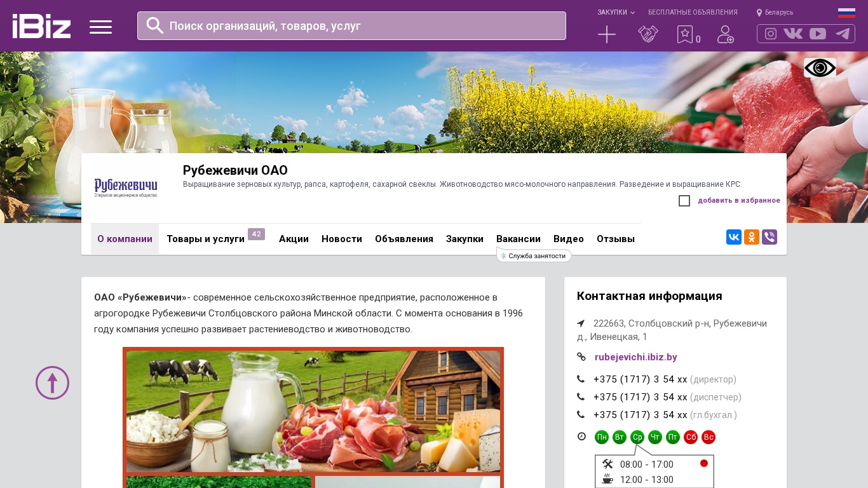The image size is (868, 488).
Task: Open the Отзывы tab
Action: (x=616, y=239)
